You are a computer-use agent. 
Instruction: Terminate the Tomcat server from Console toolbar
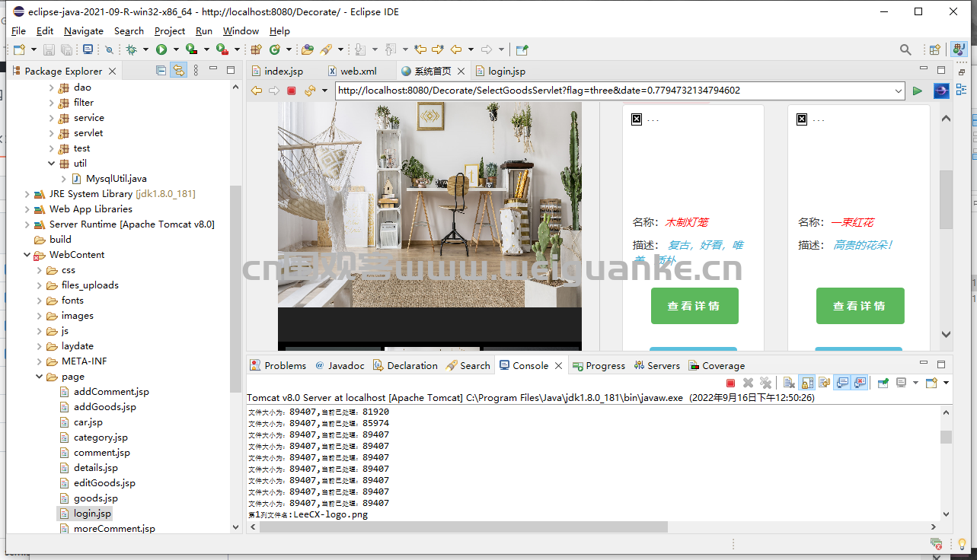point(731,383)
